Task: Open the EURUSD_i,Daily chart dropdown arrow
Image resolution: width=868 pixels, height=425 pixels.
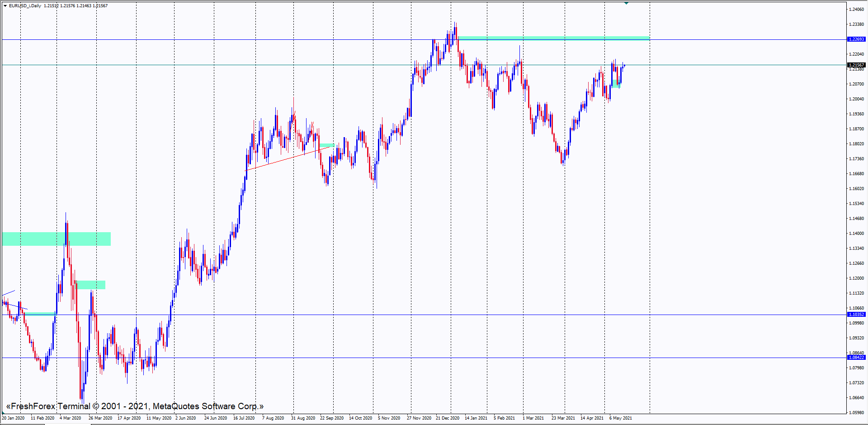Action: tap(5, 6)
